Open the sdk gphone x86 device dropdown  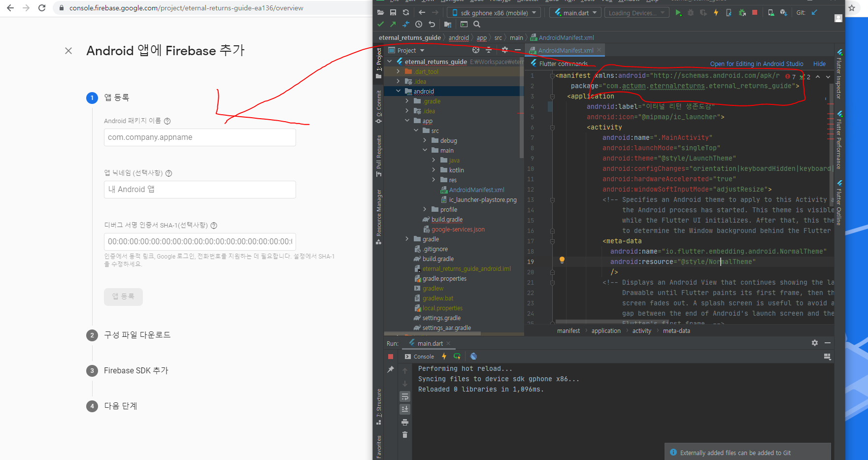494,13
